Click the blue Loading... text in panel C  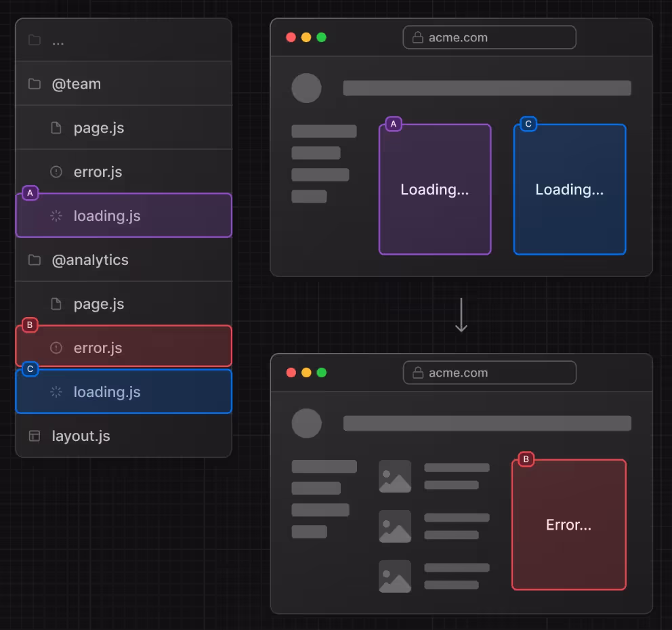coord(570,190)
